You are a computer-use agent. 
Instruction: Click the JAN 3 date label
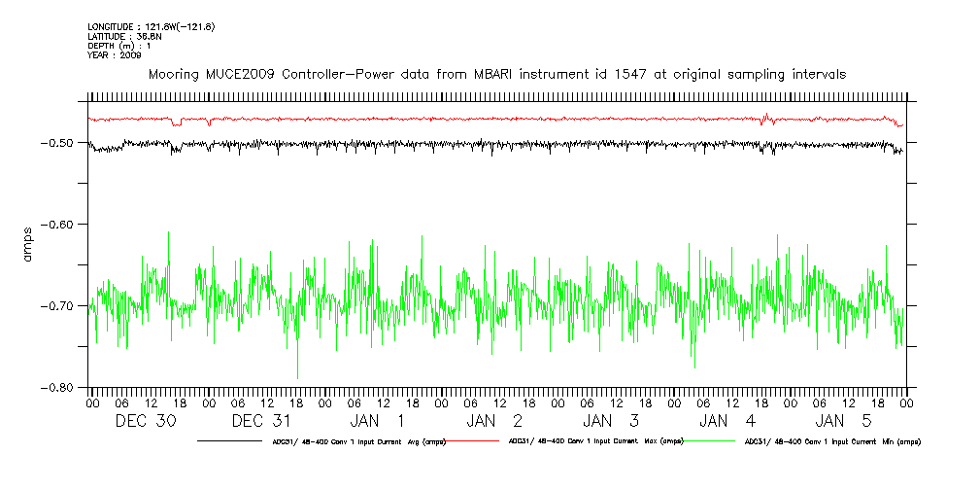612,421
